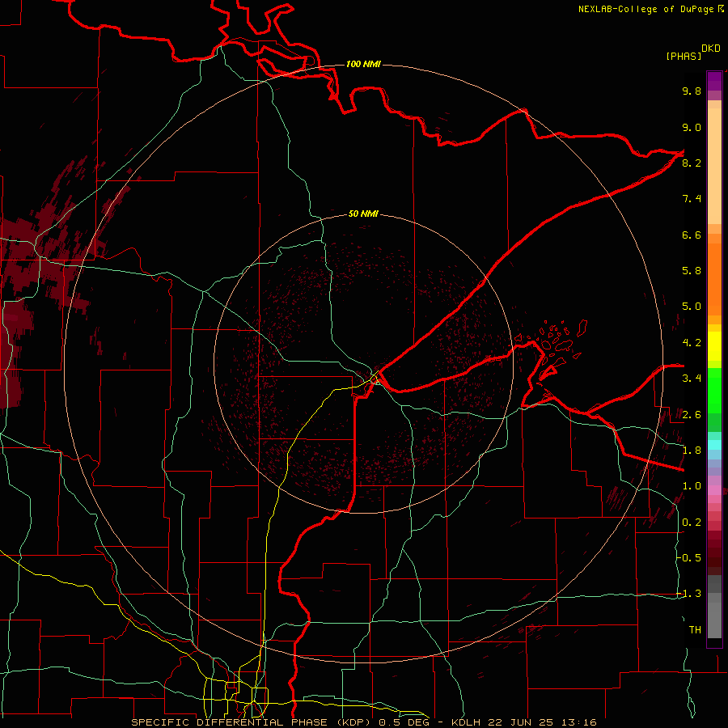This screenshot has width=728, height=728.
Task: Select the -1.3 legend value
Action: coord(689,594)
